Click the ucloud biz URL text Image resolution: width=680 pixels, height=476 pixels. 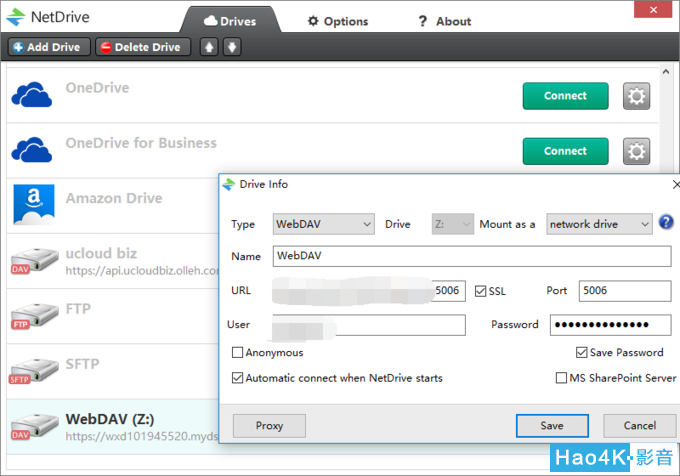point(142,271)
